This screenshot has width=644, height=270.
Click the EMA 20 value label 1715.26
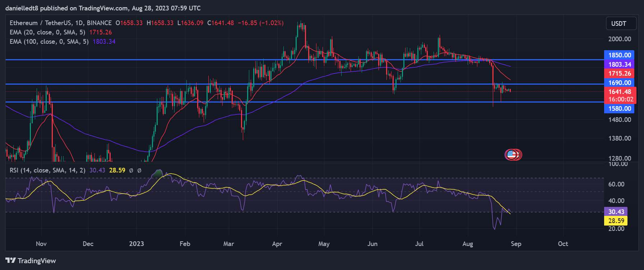pos(619,74)
